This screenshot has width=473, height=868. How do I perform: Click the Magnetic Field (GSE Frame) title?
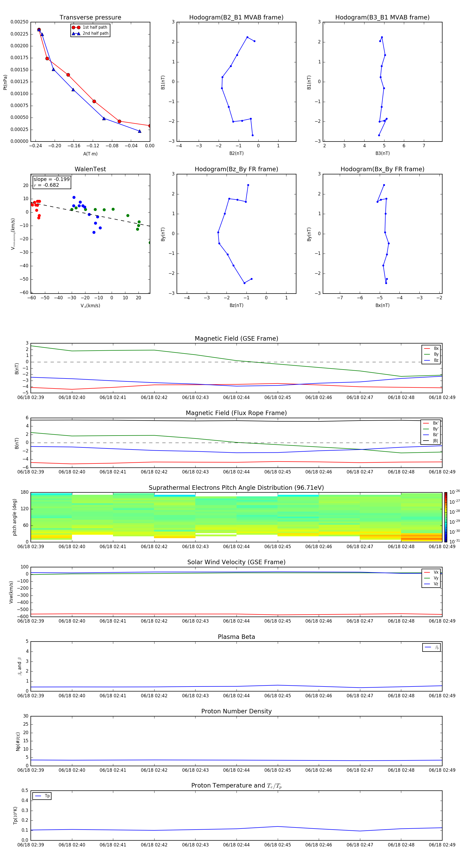pos(236,339)
